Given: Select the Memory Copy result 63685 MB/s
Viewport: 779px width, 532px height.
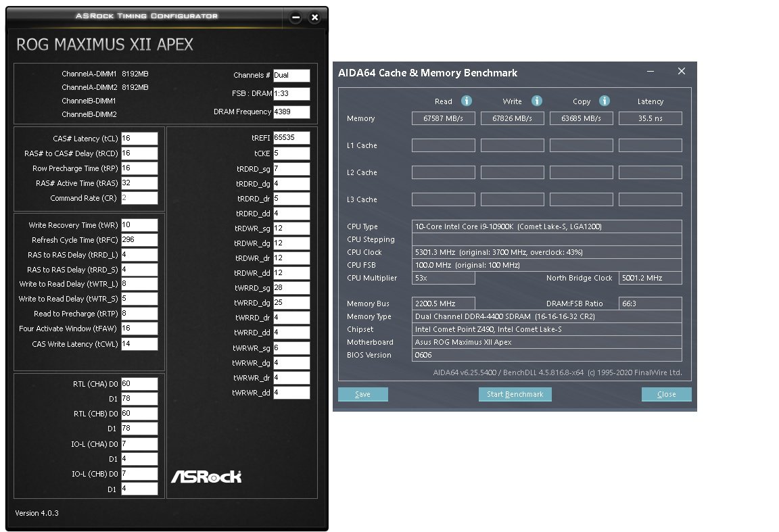Looking at the screenshot, I should (x=582, y=118).
